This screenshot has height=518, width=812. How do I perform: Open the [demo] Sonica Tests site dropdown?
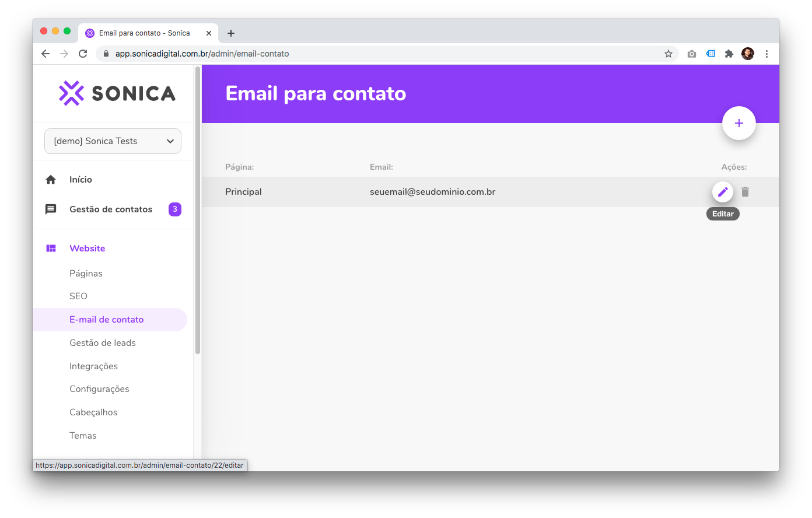pyautogui.click(x=113, y=141)
